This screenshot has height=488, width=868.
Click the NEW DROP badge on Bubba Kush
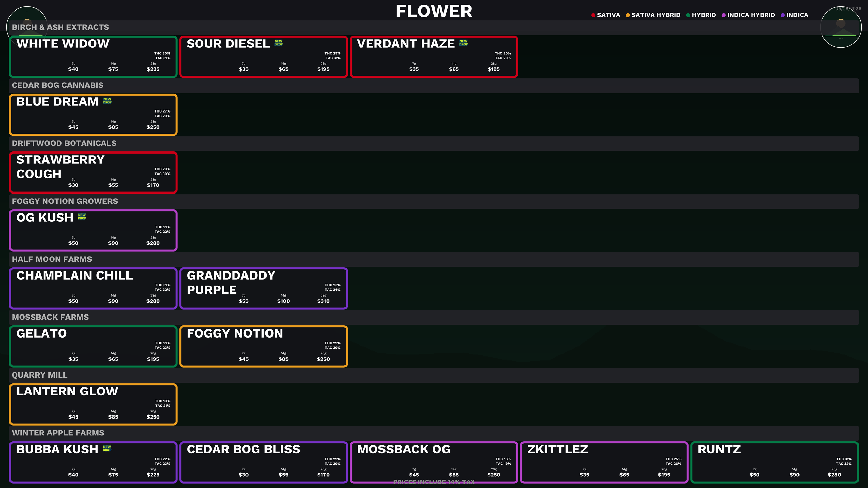107,448
